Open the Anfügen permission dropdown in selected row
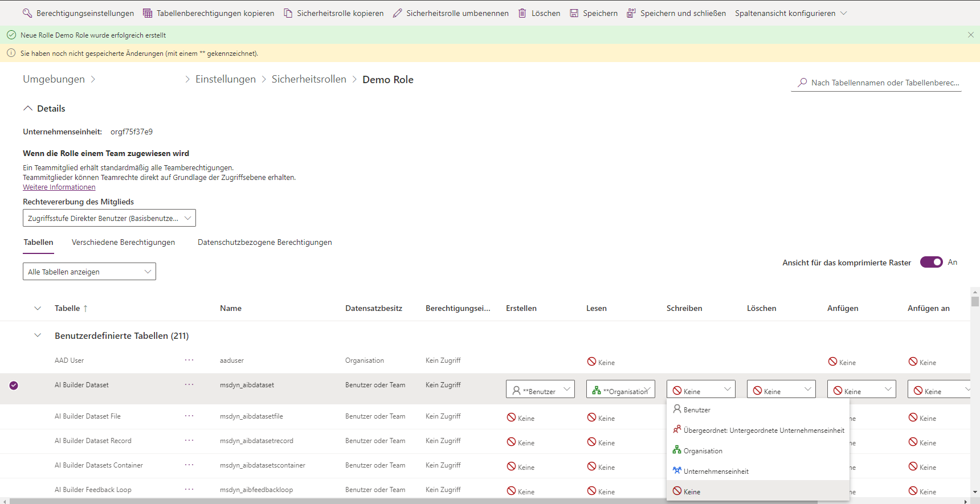Image resolution: width=980 pixels, height=504 pixels. pos(861,390)
